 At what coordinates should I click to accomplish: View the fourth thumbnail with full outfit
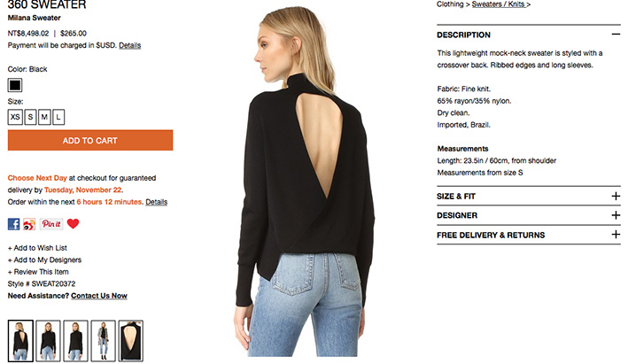(x=104, y=340)
